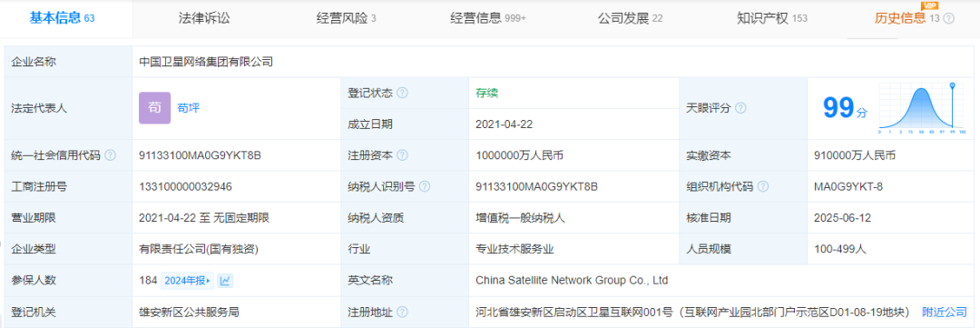Image resolution: width=980 pixels, height=328 pixels.
Task: Switch to the 法律诉讼 tab
Action: pyautogui.click(x=204, y=18)
